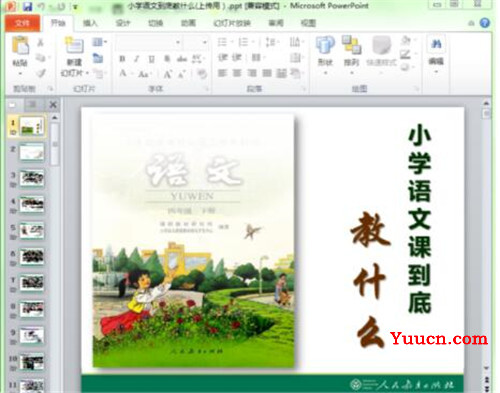Open the 视图 (View) tab

(x=308, y=23)
